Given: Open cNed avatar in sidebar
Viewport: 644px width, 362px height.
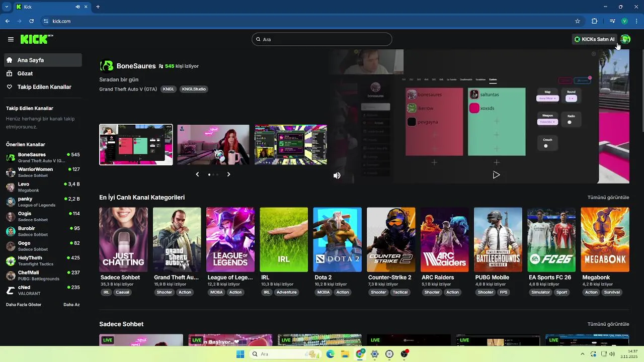Looking at the screenshot, I should pos(11,290).
